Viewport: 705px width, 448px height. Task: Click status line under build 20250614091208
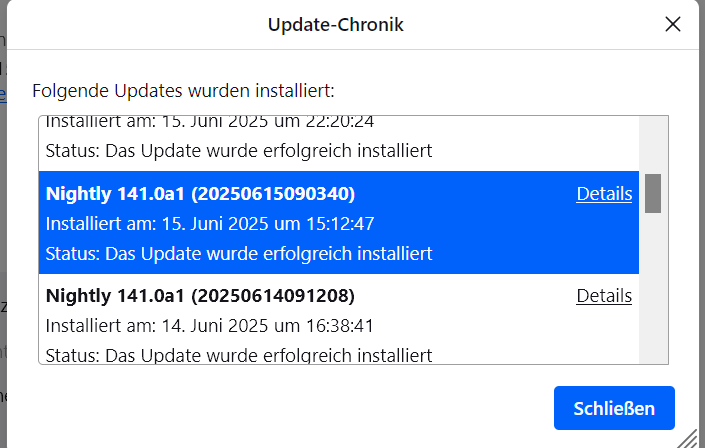[x=239, y=355]
